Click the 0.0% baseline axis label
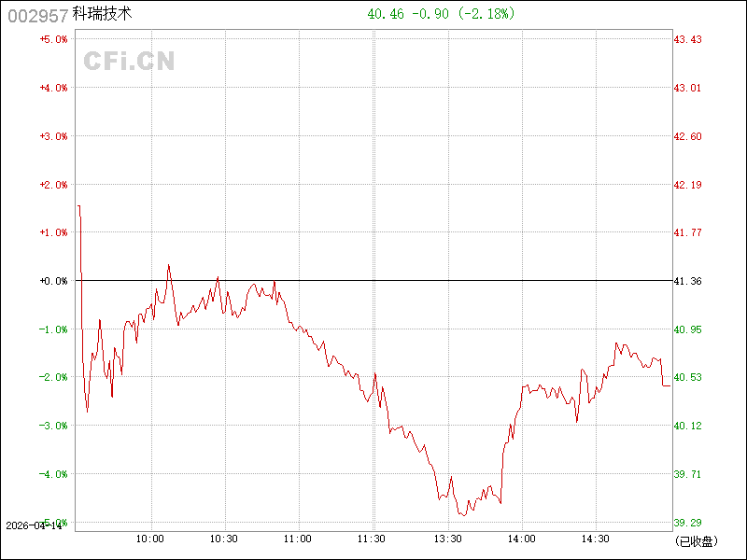This screenshot has width=747, height=560. 53,281
